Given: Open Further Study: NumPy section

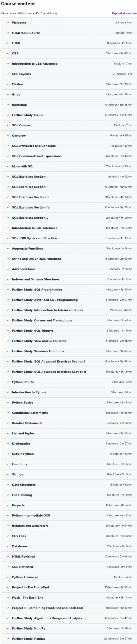Looking at the screenshot, I should 69,628.
